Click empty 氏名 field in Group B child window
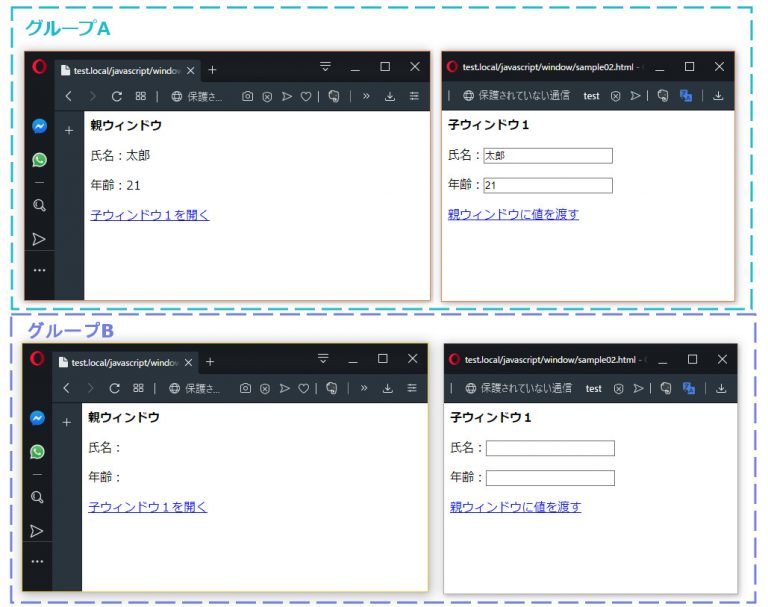Screen dimensions: 768x607 tap(550, 448)
